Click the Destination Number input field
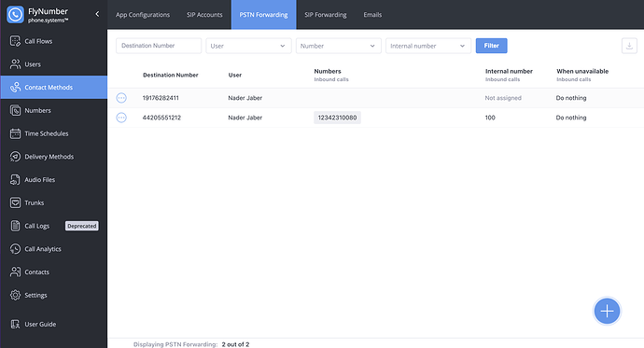 pos(159,46)
